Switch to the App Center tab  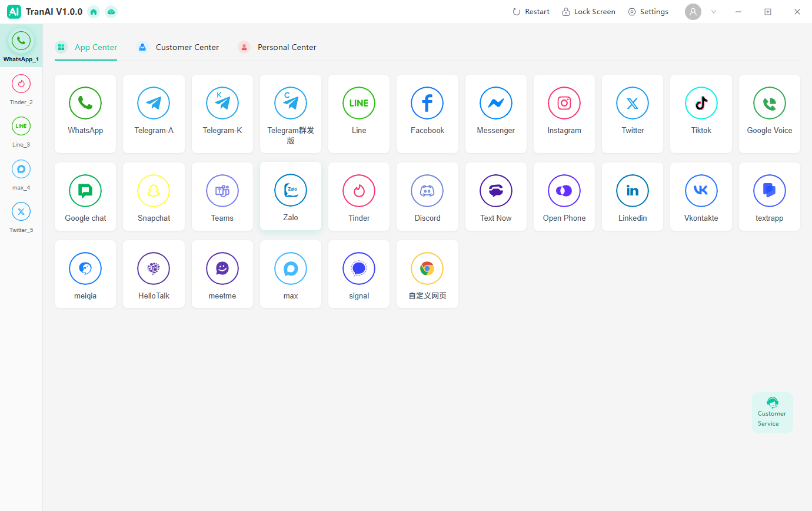pos(86,47)
